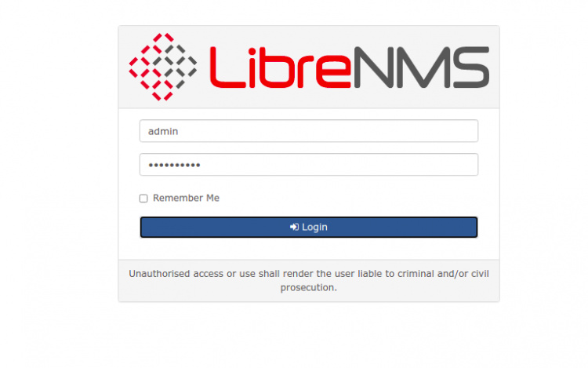Screen dimensions: 588x368
Task: Click the "Login" text on the button
Action: click(314, 228)
